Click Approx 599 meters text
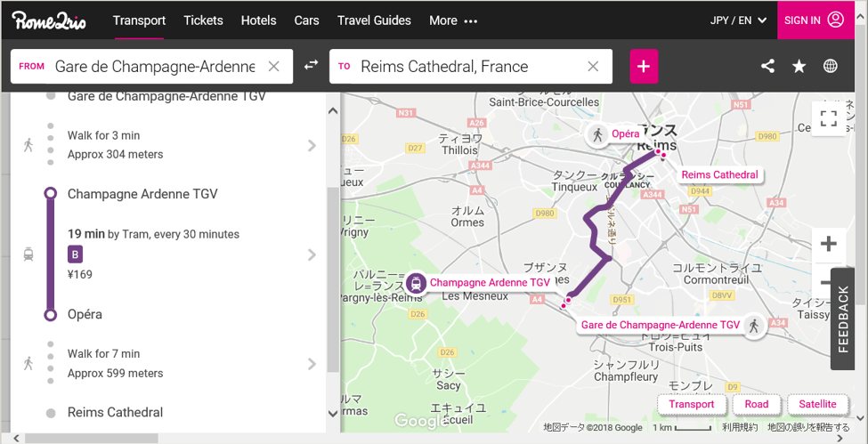 pyautogui.click(x=115, y=373)
